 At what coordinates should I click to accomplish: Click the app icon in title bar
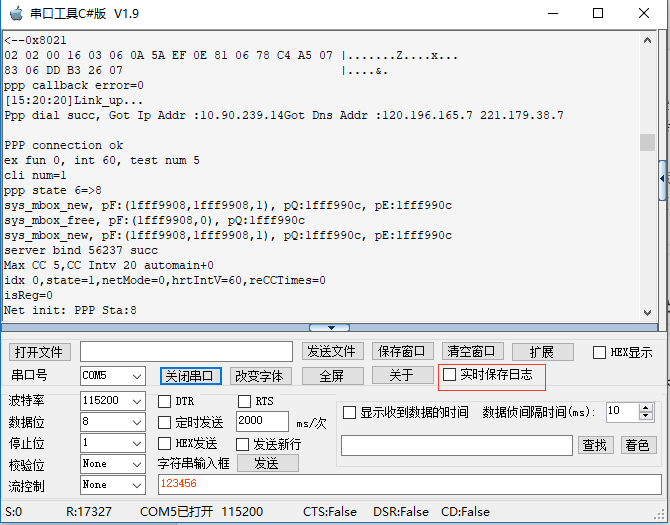(x=15, y=14)
